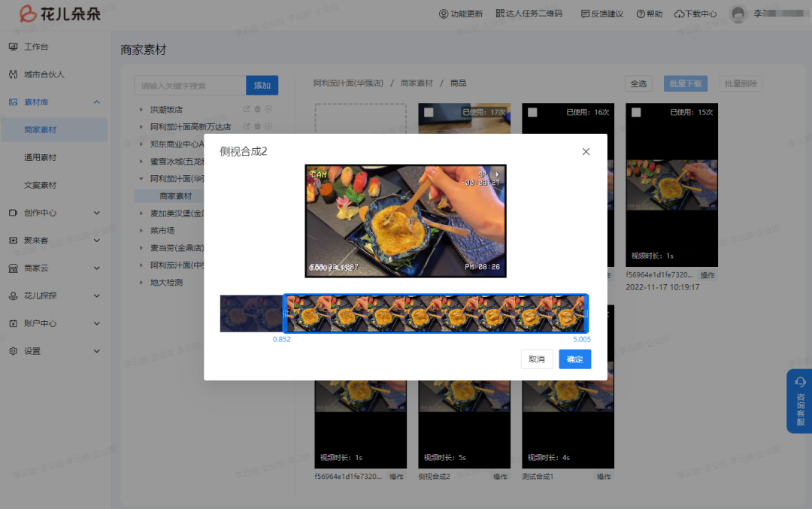Click the 素材库 image icon
This screenshot has height=509, width=812.
[14, 102]
